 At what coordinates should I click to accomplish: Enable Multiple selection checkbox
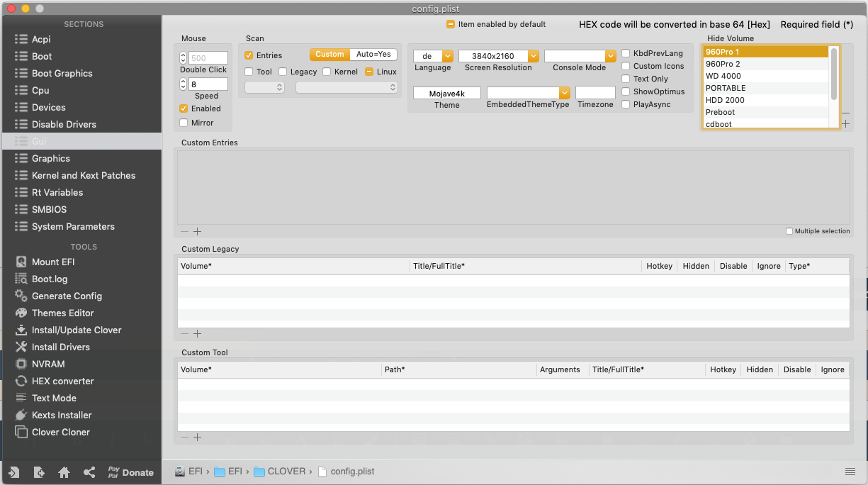point(789,231)
